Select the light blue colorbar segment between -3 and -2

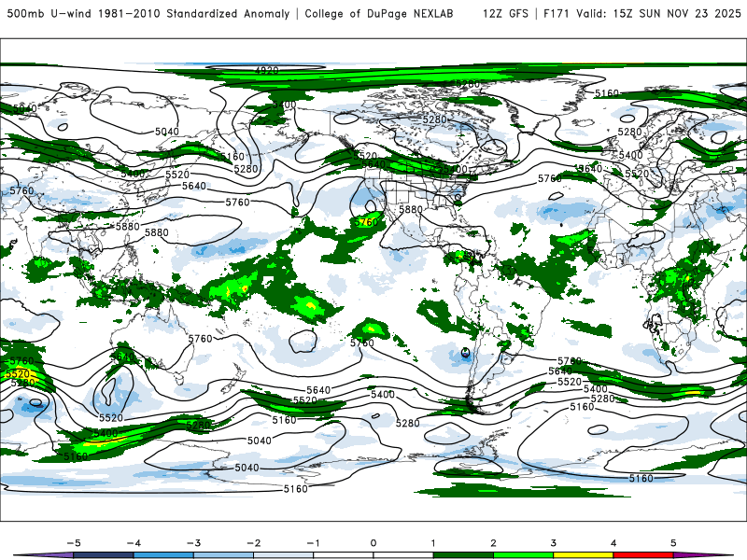pos(223,555)
